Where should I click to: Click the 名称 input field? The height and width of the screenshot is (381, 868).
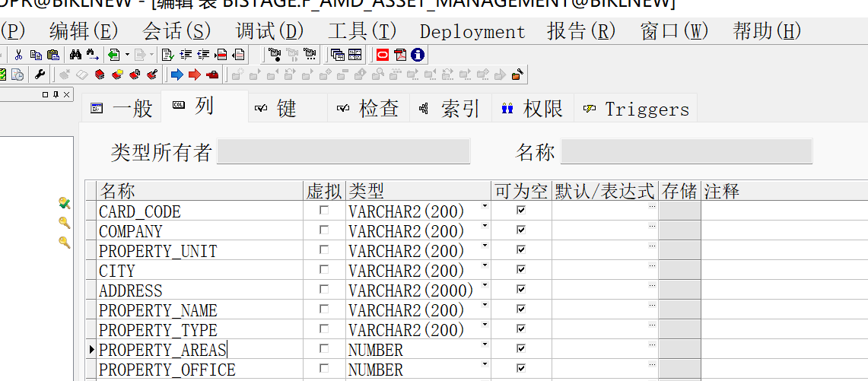coord(686,151)
